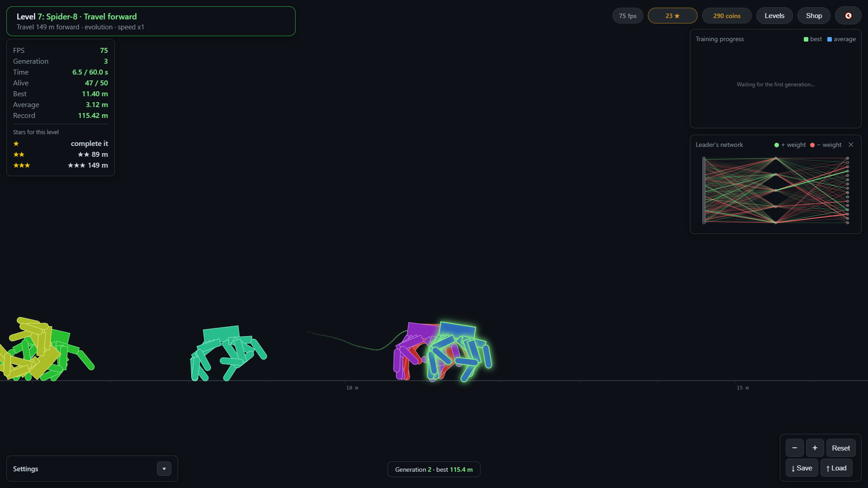The image size is (868, 488).
Task: Open the Levels menu
Action: point(774,16)
